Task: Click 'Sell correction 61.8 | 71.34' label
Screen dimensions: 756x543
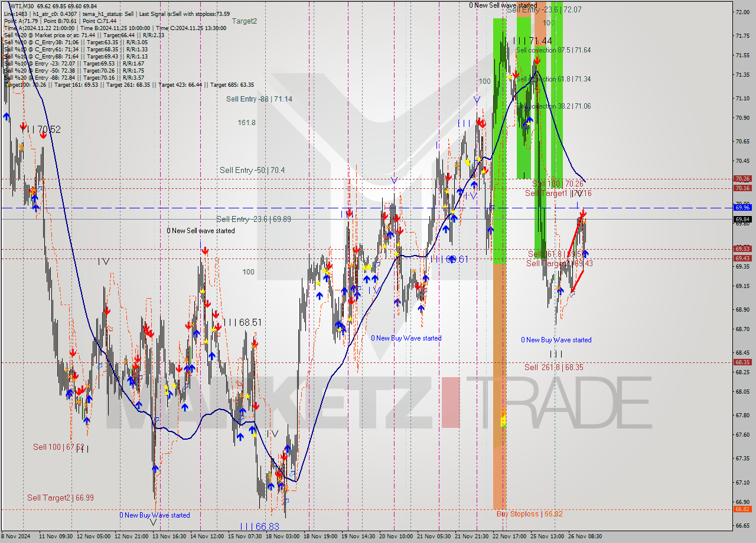Action: [553, 79]
